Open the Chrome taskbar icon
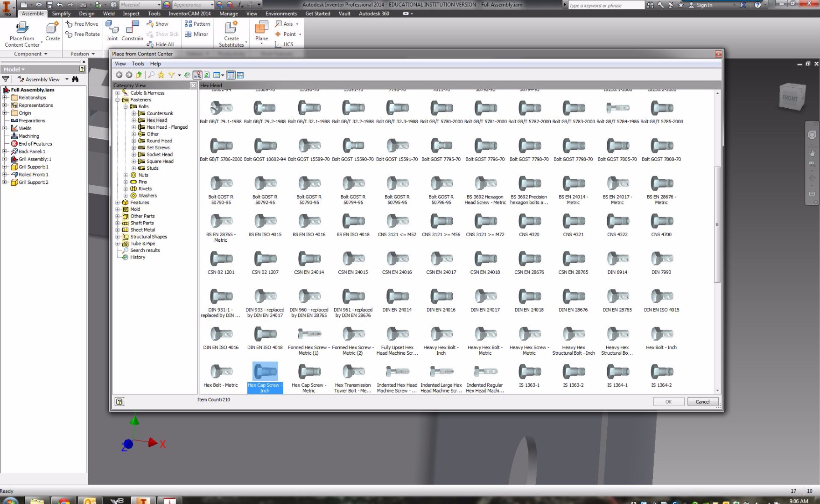Image resolution: width=820 pixels, height=504 pixels. pyautogui.click(x=63, y=501)
